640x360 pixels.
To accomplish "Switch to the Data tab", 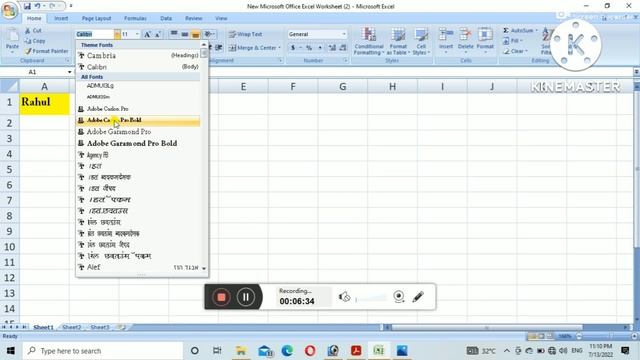I will [x=166, y=18].
